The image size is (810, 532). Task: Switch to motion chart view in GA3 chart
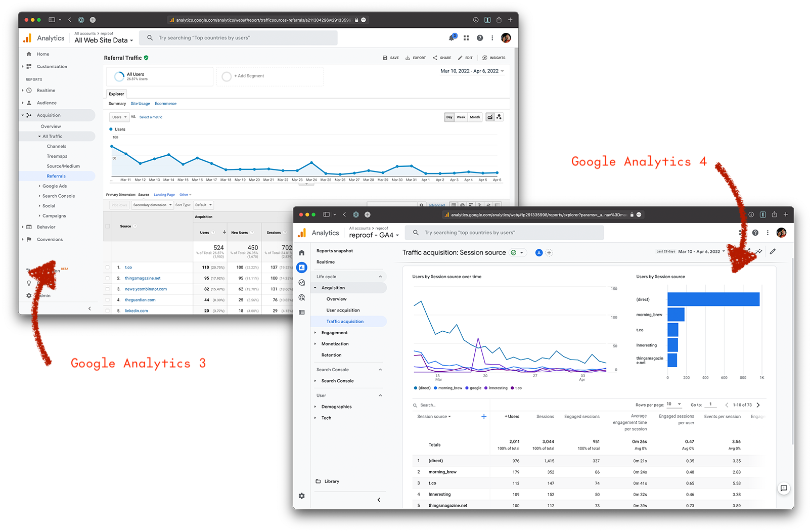coord(499,117)
